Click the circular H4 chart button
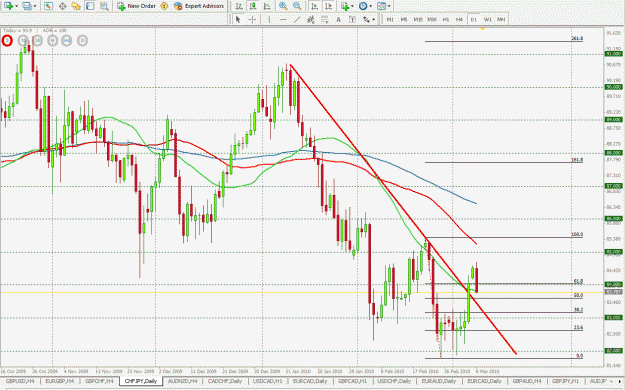Viewport: 625px width, 390px height. [x=67, y=40]
